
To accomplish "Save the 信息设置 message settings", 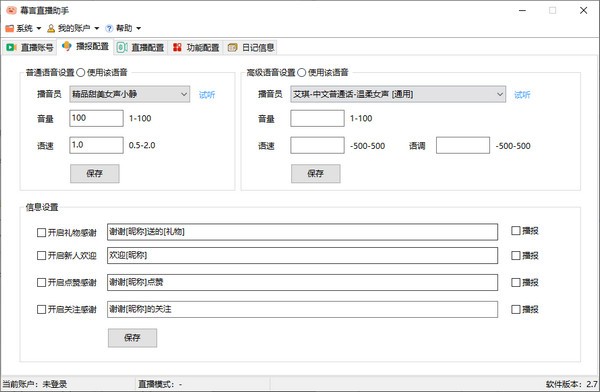I will (x=132, y=338).
